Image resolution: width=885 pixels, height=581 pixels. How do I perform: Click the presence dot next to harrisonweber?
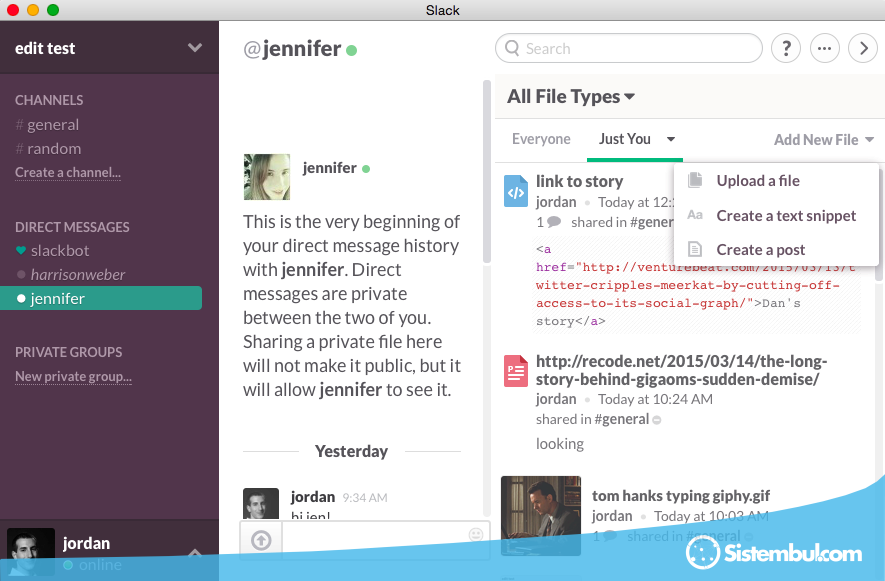point(21,274)
